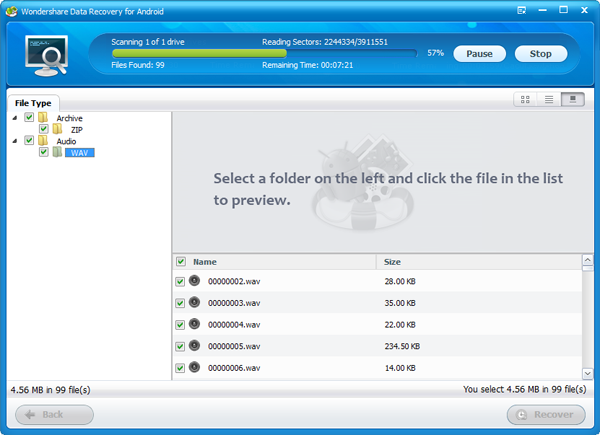Click speaker icon of 00000002.wav
The width and height of the screenshot is (600, 435).
point(194,280)
